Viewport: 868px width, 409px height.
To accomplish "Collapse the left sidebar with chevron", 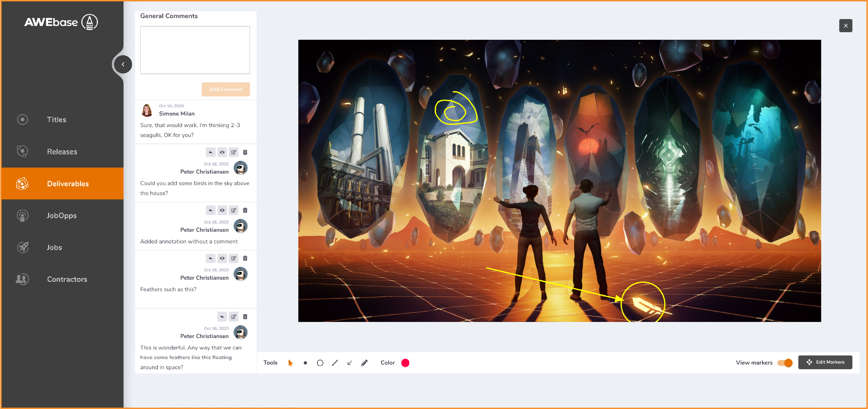I will [123, 64].
